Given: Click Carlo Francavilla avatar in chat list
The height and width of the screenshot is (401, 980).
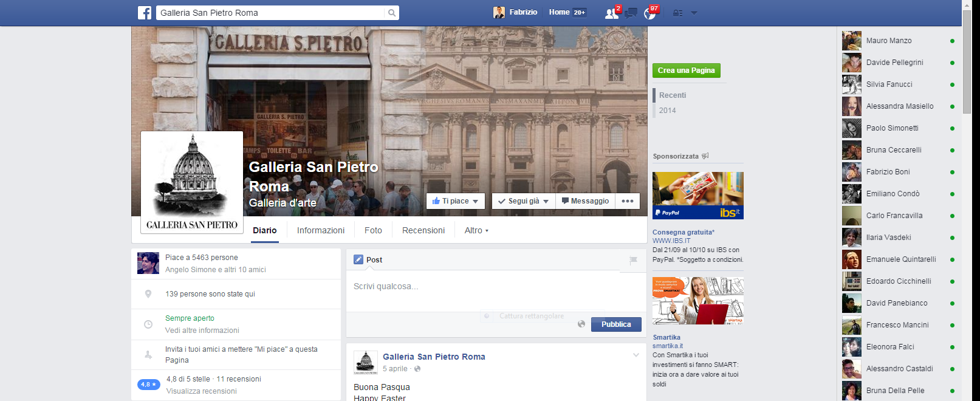Looking at the screenshot, I should click(x=852, y=216).
